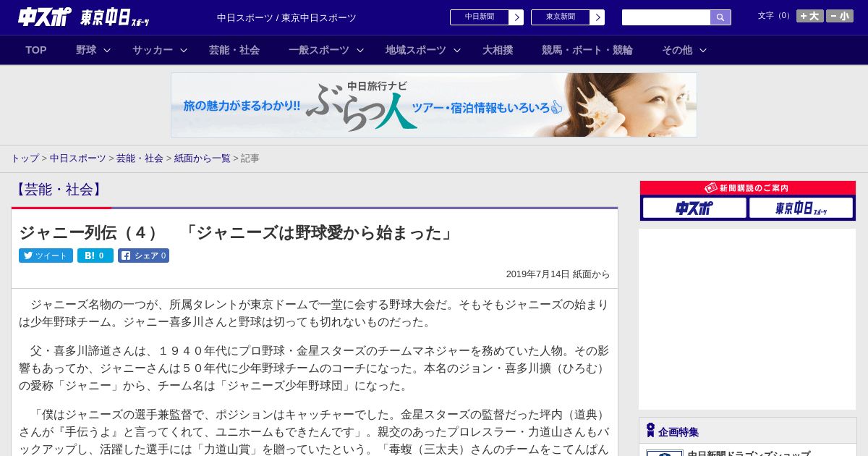Image resolution: width=868 pixels, height=456 pixels.
Task: Click the article date 2019年7月14日
Action: (x=537, y=274)
